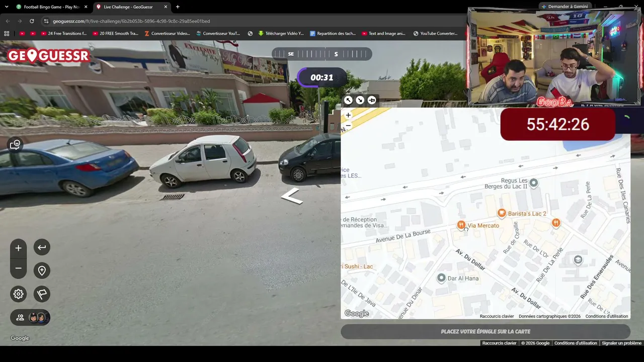Click the SE / S compass bar
Viewport: 644px width, 362px height.
tap(322, 54)
